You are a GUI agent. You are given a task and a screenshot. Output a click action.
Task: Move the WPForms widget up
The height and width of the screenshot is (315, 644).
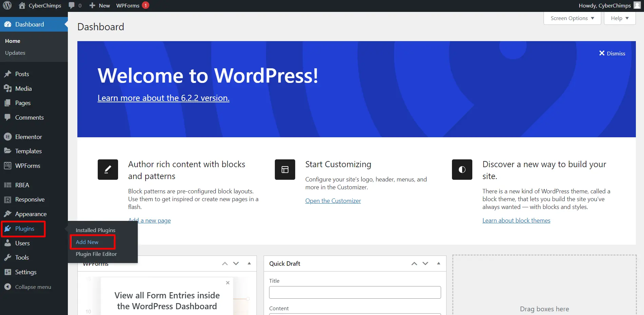click(225, 263)
